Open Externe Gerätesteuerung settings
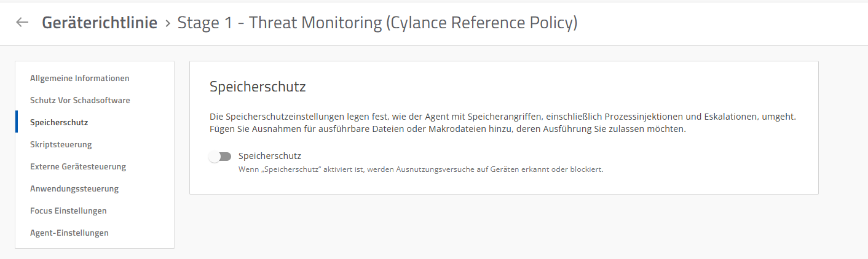 (78, 167)
